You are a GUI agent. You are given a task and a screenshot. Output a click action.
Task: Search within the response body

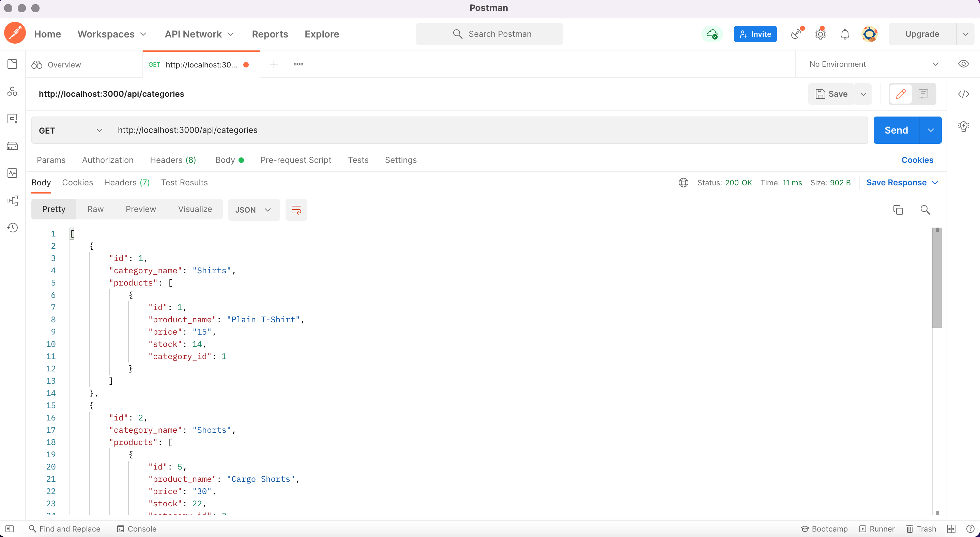[x=925, y=210]
